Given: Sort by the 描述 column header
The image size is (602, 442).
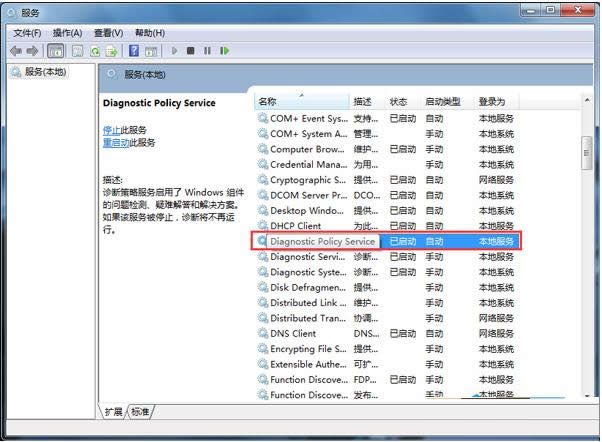Looking at the screenshot, I should (367, 101).
